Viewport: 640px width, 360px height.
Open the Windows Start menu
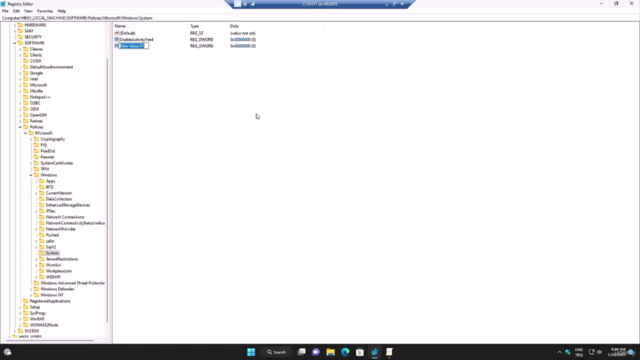251,352
